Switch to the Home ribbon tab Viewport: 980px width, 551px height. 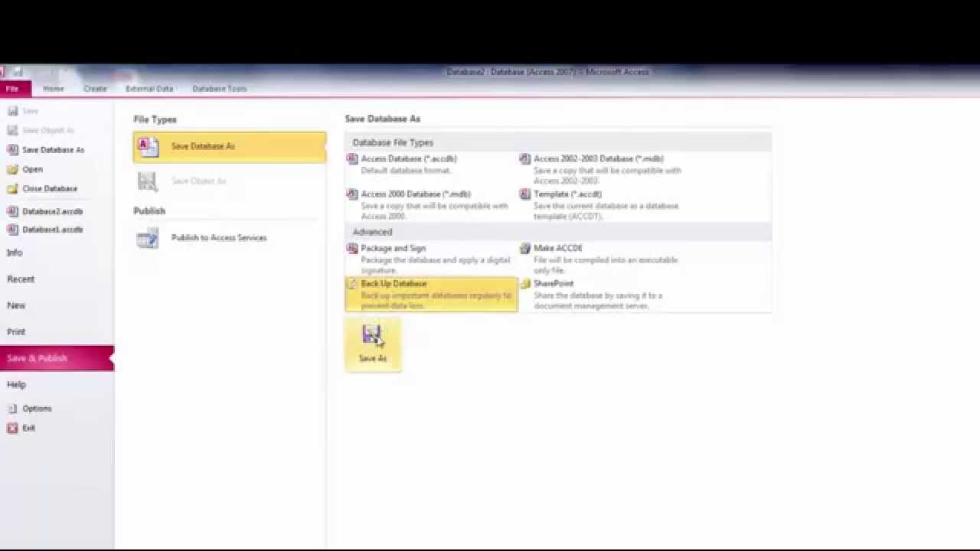point(54,89)
